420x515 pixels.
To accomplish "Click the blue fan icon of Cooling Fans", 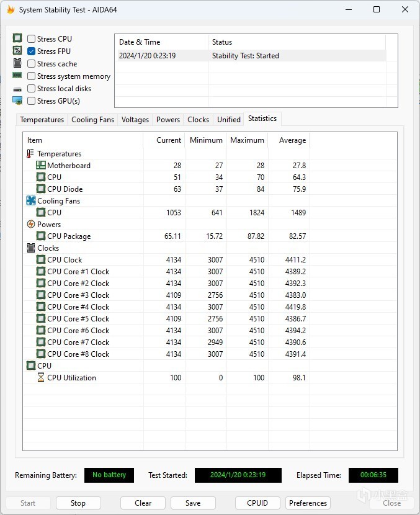I will (x=31, y=200).
